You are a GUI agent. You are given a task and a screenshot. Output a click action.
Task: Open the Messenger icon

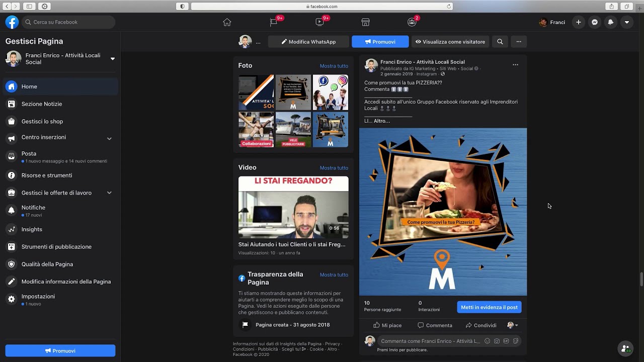click(x=595, y=22)
